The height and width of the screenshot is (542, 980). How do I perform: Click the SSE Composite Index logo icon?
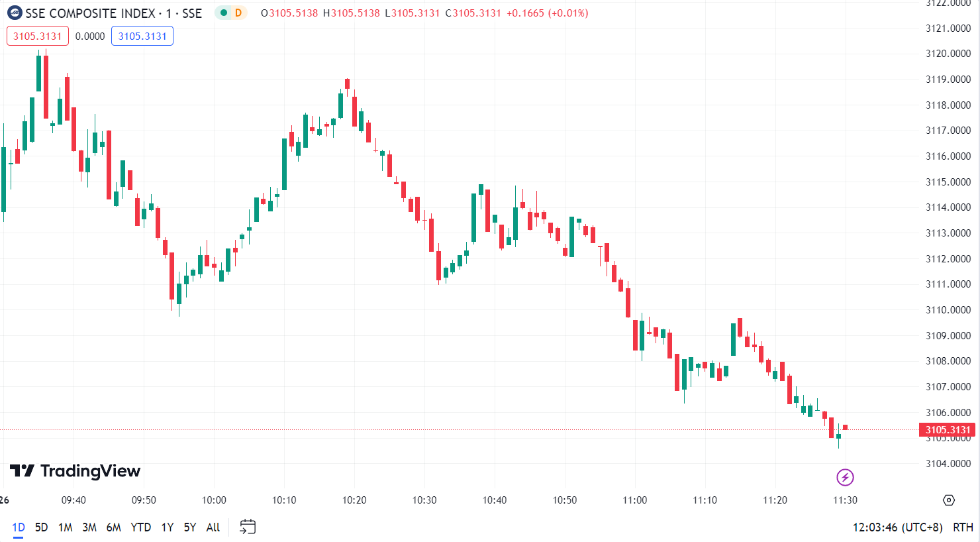coord(15,13)
